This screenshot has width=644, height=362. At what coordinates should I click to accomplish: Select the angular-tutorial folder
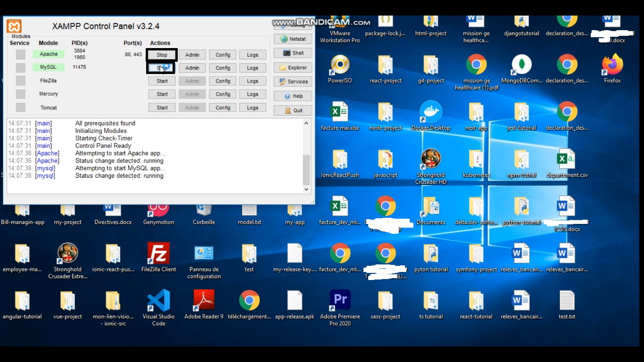click(x=22, y=305)
